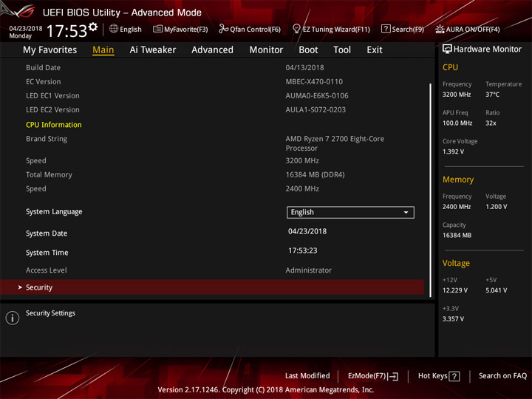Click the settings gear beside the clock

92,27
